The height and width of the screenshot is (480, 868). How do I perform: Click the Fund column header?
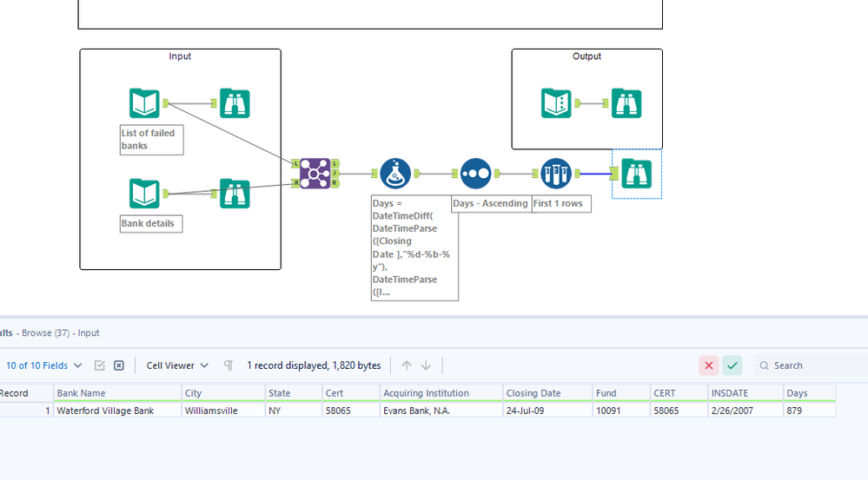coord(621,393)
